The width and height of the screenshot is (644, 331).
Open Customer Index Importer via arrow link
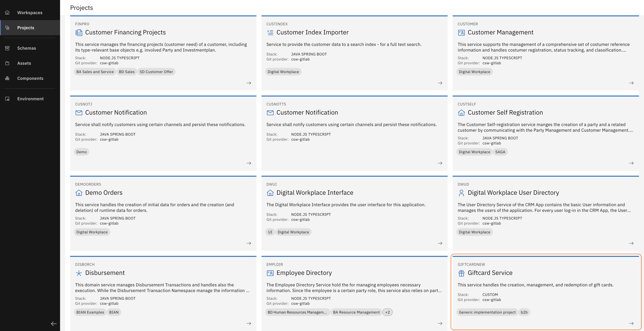tap(440, 83)
